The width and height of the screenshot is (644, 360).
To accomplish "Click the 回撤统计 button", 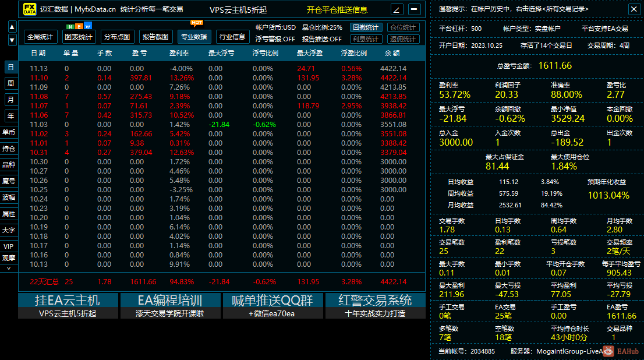I will (x=366, y=27).
